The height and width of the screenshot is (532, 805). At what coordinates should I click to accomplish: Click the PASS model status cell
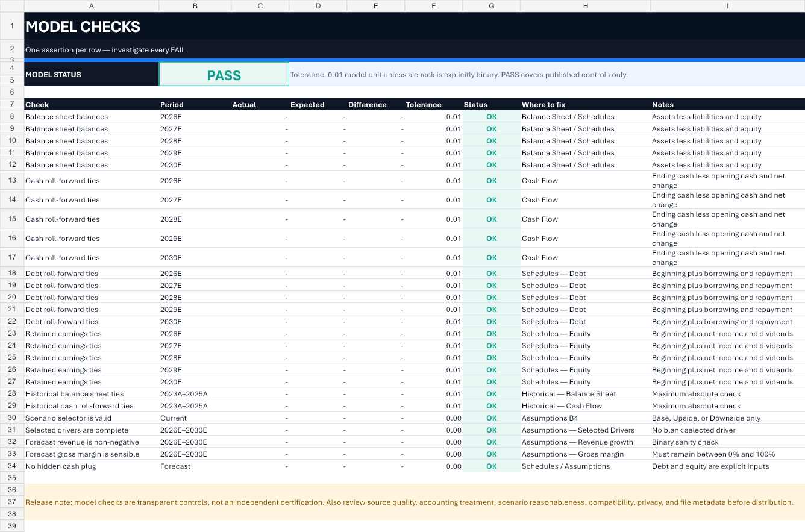(x=224, y=75)
